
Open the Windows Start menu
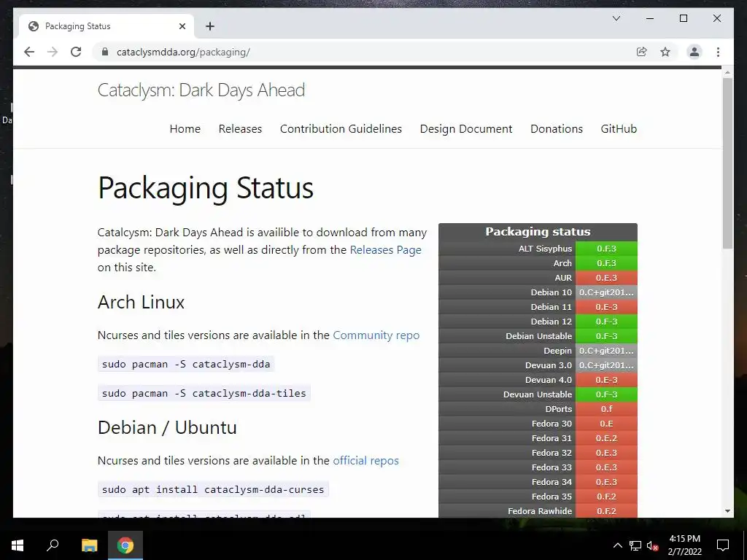pos(18,545)
